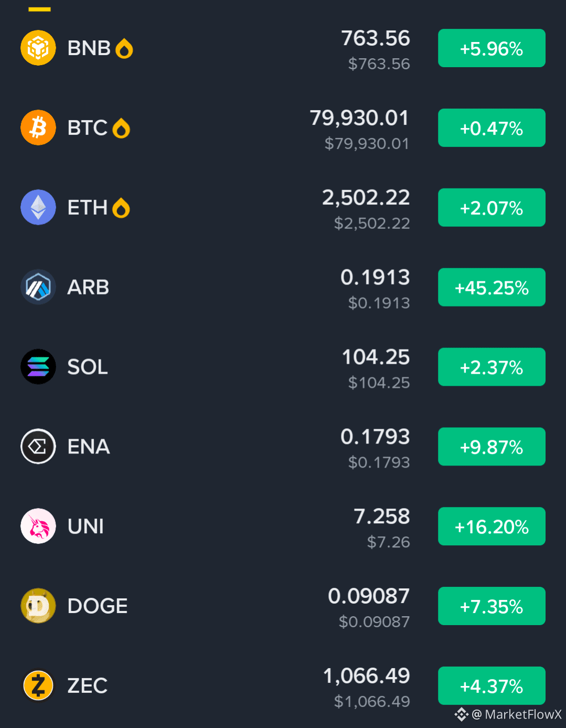
Task: Toggle the UNI +16.20% change badge
Action: pos(492,526)
